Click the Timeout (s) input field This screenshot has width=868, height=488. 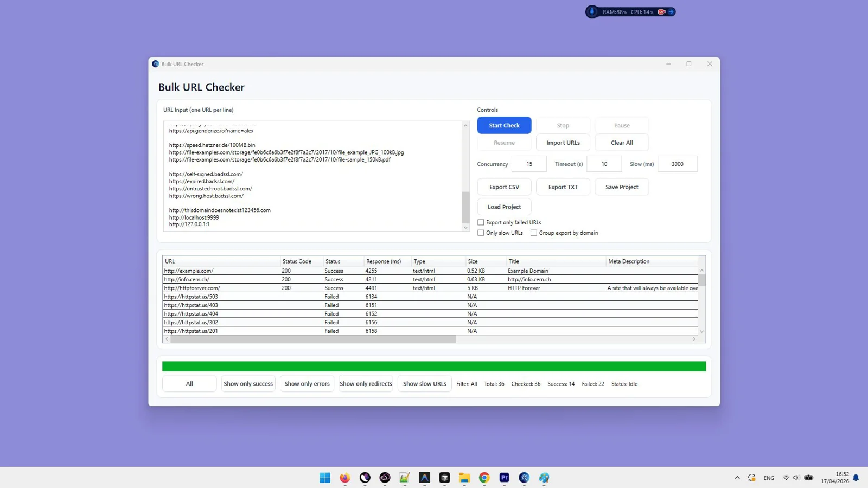click(604, 164)
